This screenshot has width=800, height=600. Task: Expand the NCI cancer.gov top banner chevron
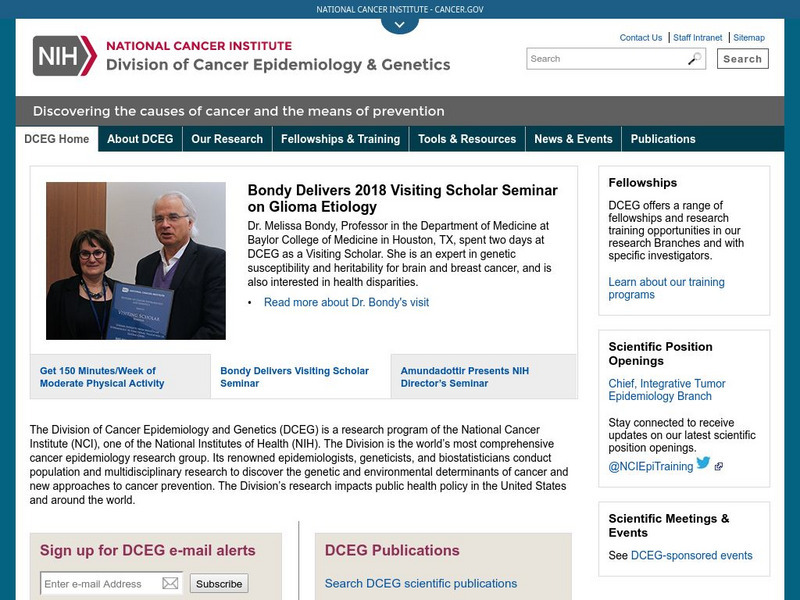pyautogui.click(x=399, y=24)
